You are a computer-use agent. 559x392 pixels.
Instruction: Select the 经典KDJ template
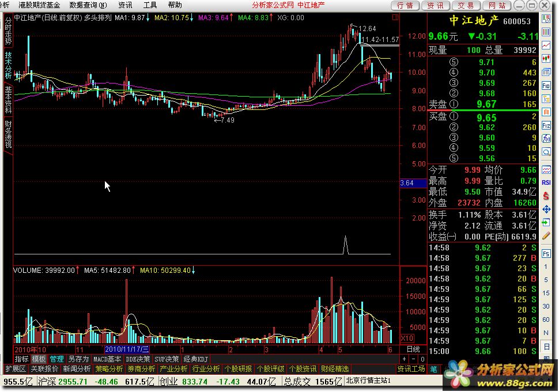(195, 359)
